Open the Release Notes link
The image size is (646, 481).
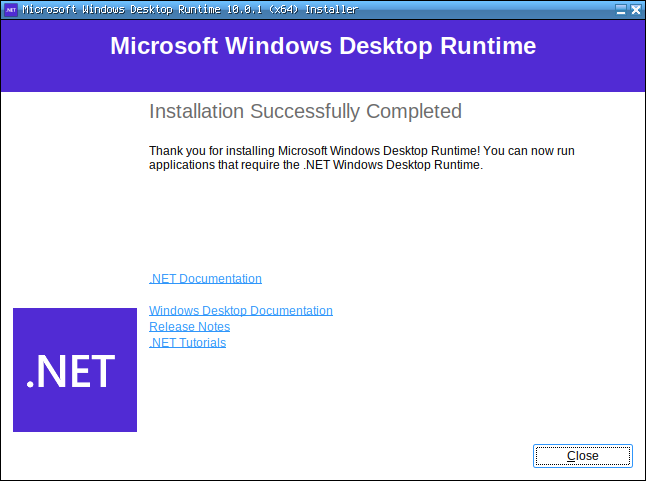pyautogui.click(x=189, y=327)
